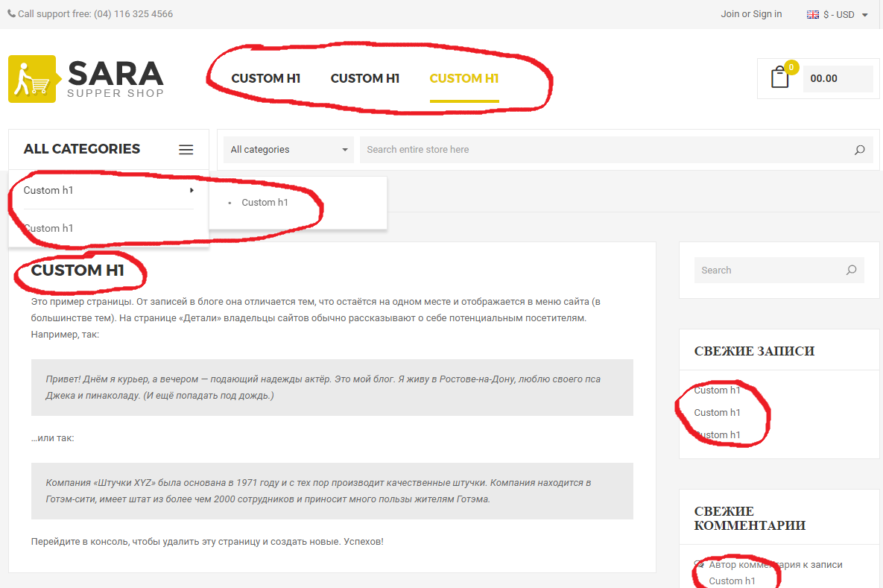
Task: Click magnifier icon in store search bar
Action: [x=859, y=150]
